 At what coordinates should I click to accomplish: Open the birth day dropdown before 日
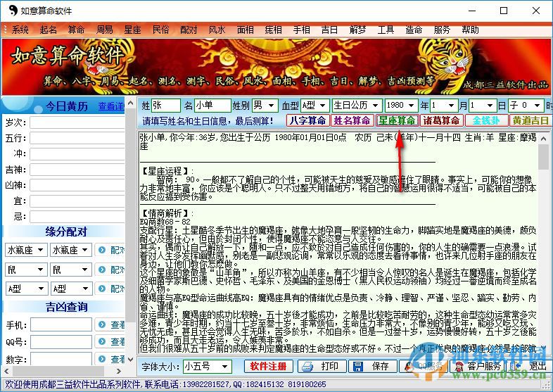[x=483, y=105]
